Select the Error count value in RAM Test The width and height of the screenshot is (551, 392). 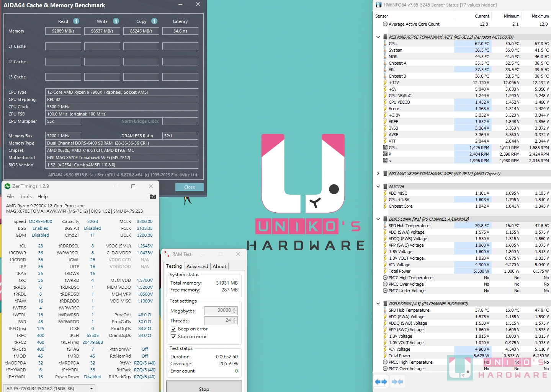pos(236,371)
